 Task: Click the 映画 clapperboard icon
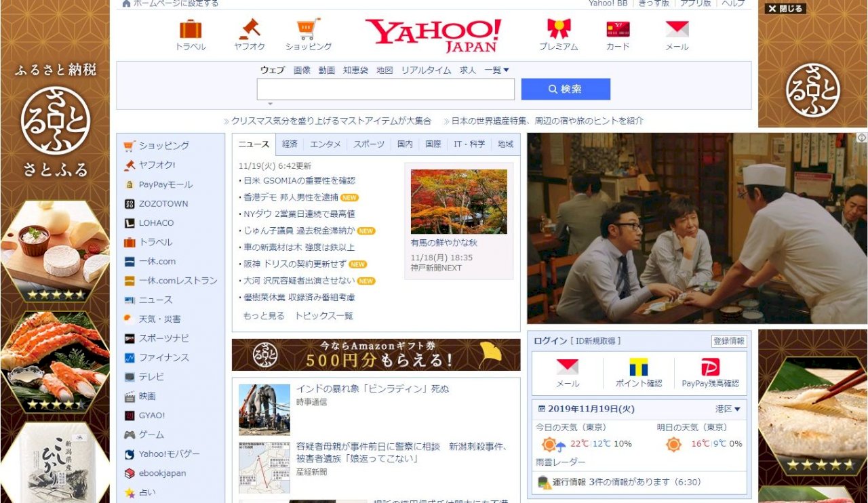pos(130,397)
